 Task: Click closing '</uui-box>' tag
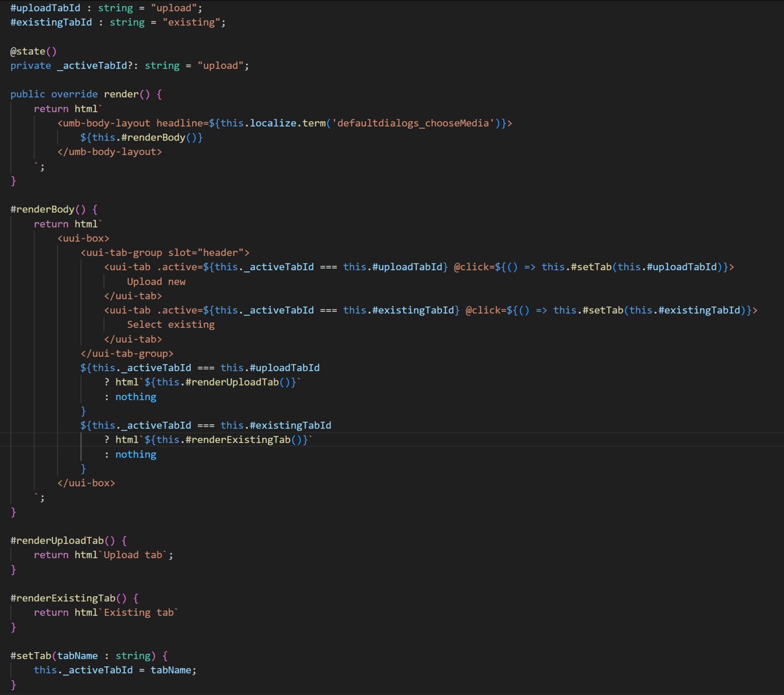pos(86,483)
